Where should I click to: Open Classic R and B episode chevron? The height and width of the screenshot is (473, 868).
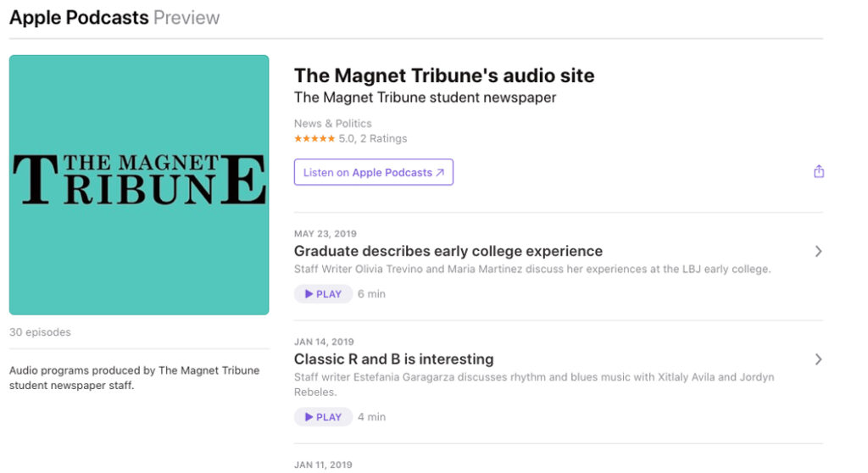tap(818, 359)
